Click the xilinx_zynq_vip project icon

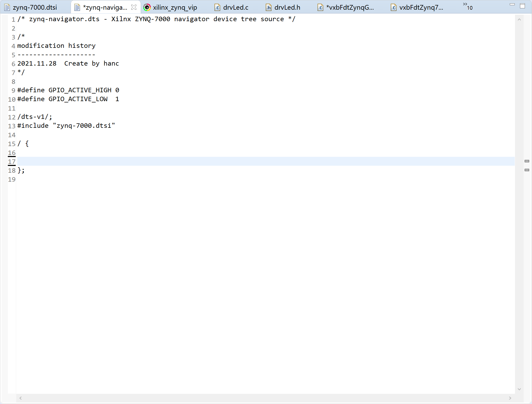[x=147, y=7]
